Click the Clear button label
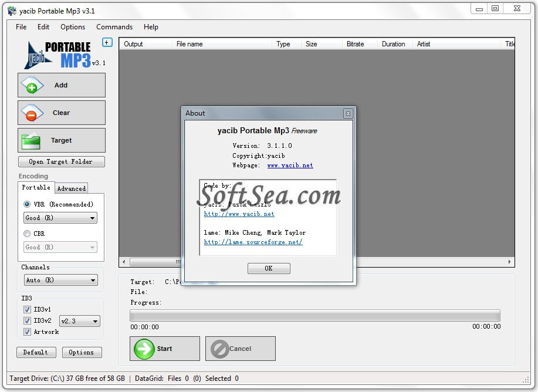 pyautogui.click(x=61, y=113)
